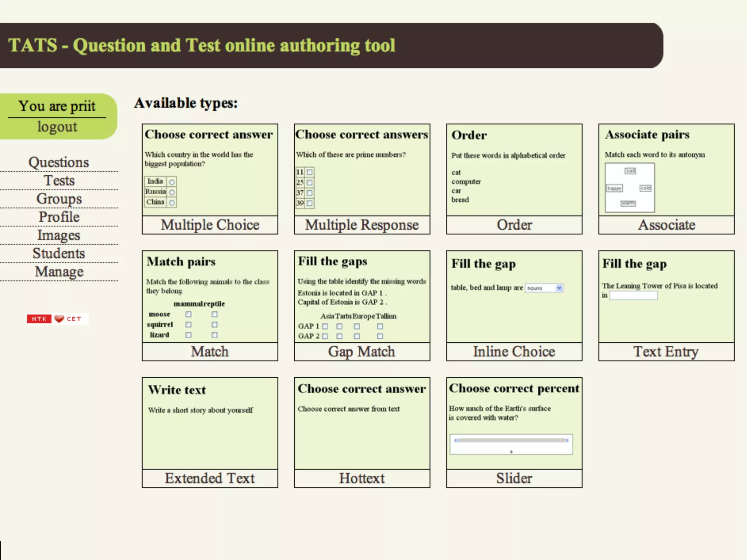This screenshot has height=560, width=747.
Task: Check the box next to 37
Action: point(310,192)
